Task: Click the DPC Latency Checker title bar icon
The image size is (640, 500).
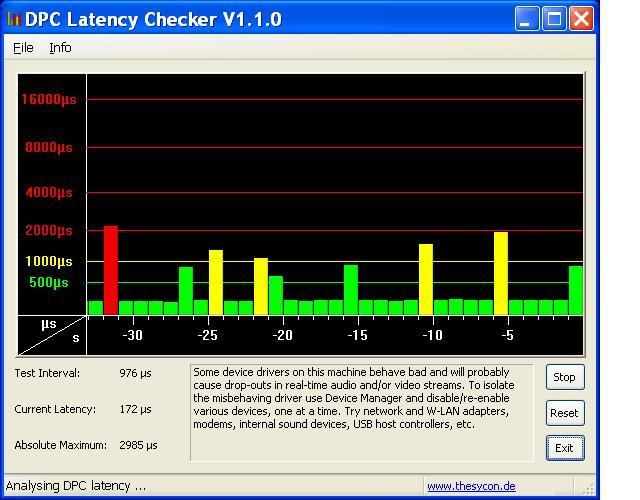Action: [x=13, y=18]
